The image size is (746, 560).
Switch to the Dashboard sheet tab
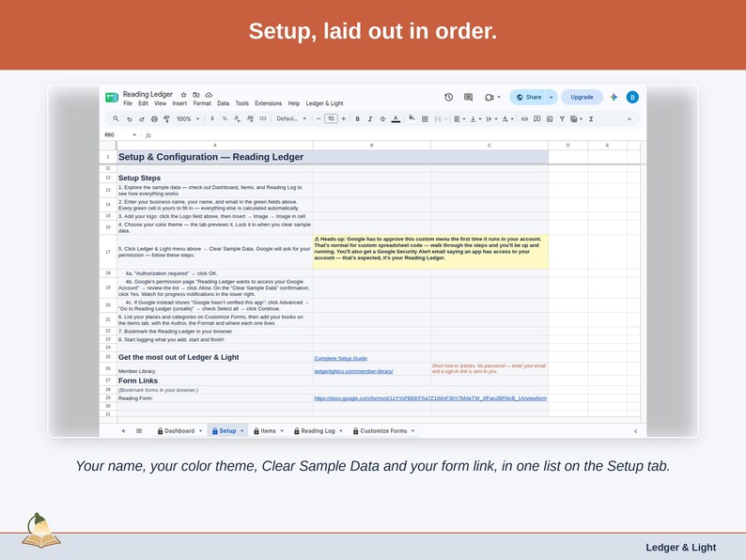coord(179,430)
